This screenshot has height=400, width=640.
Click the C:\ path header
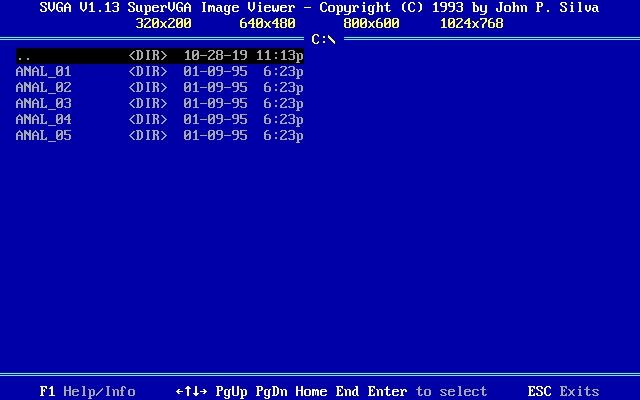[x=323, y=39]
